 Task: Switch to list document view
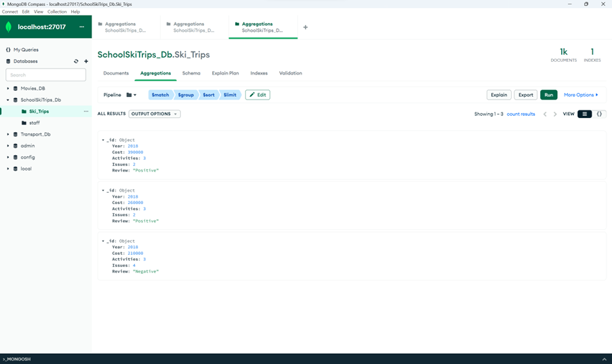[584, 114]
